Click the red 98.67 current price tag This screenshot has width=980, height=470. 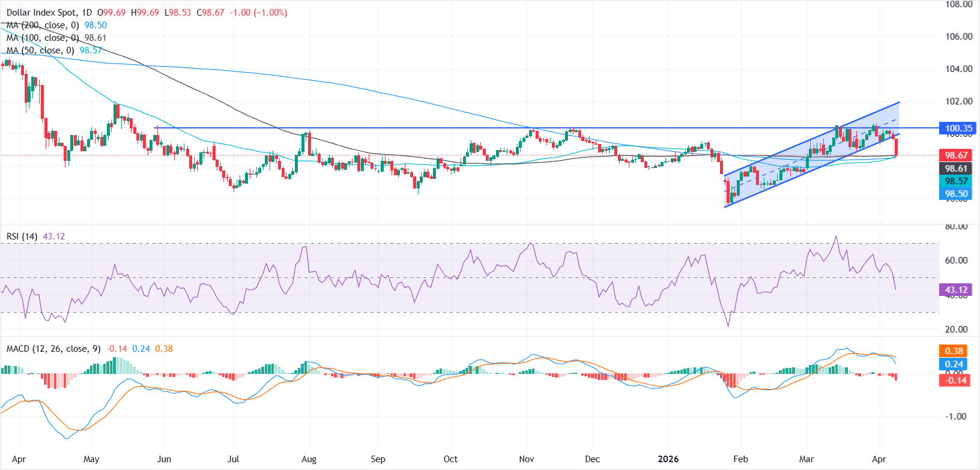click(x=956, y=155)
